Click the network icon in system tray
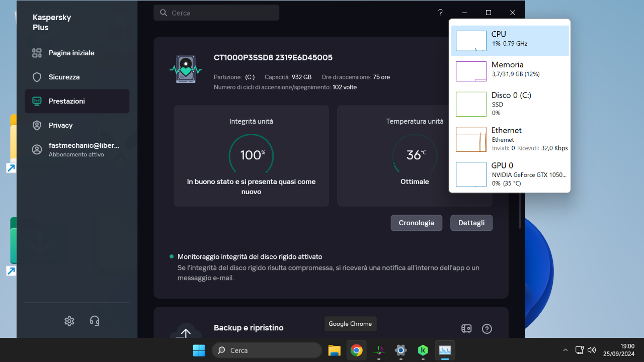Viewport: 644px width, 362px height. (x=579, y=350)
